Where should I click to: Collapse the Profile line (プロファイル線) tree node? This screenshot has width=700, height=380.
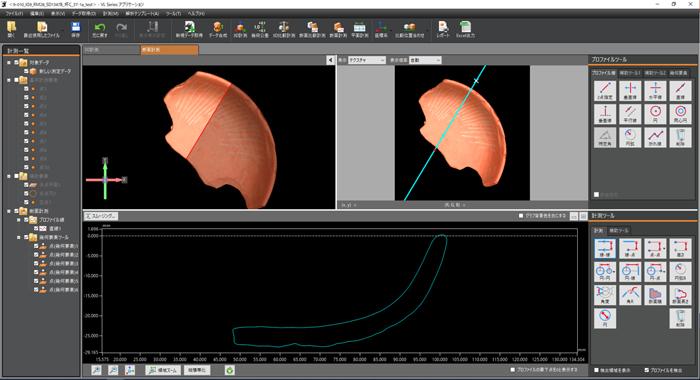click(x=19, y=220)
